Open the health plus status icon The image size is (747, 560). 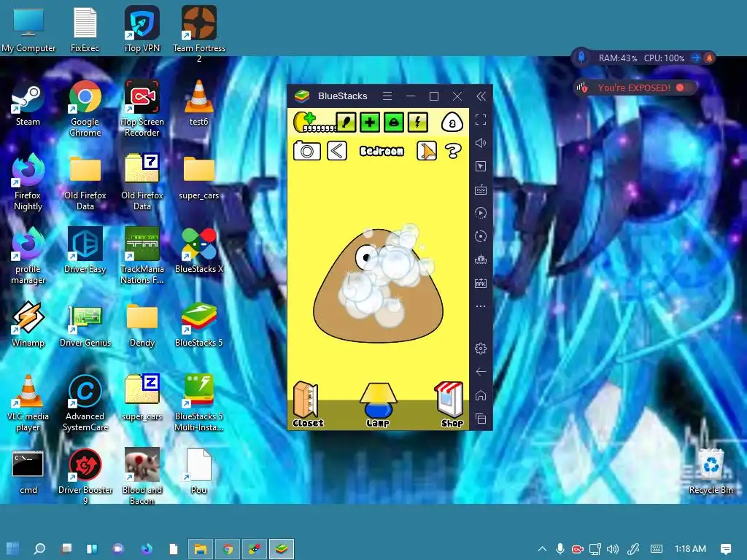click(x=370, y=122)
